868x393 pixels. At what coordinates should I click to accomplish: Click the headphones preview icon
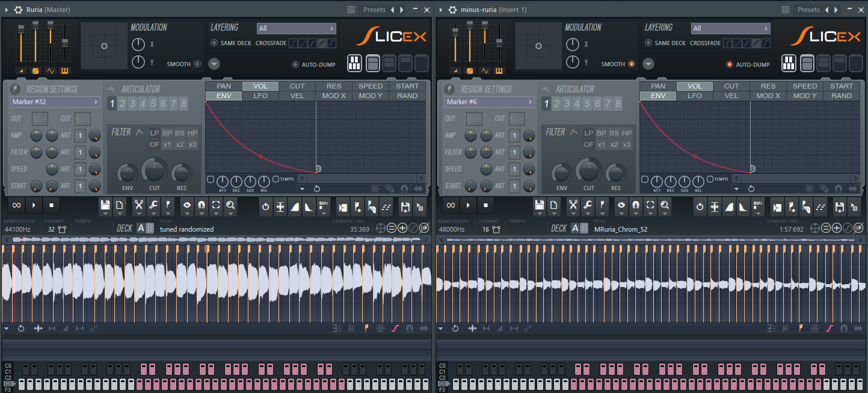click(202, 206)
